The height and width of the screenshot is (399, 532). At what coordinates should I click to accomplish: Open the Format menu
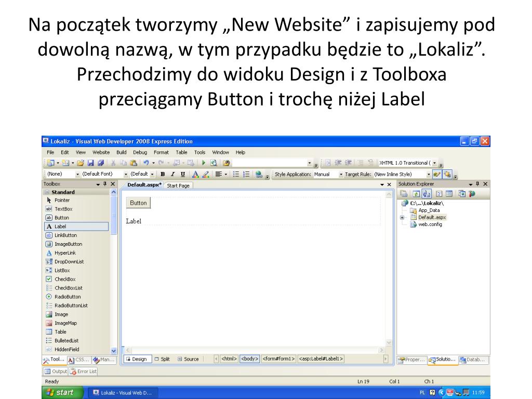click(x=161, y=152)
